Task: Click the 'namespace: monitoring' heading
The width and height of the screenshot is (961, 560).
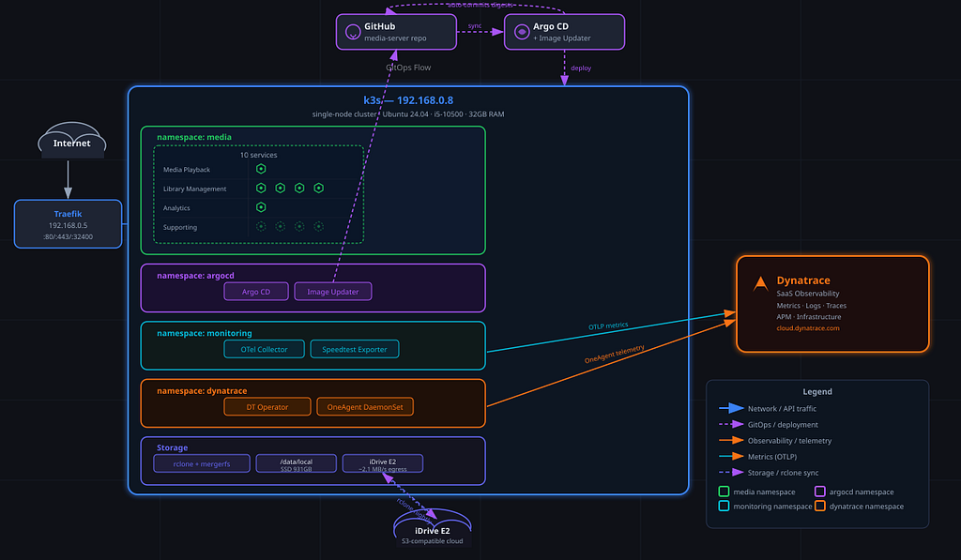Action: pyautogui.click(x=204, y=333)
